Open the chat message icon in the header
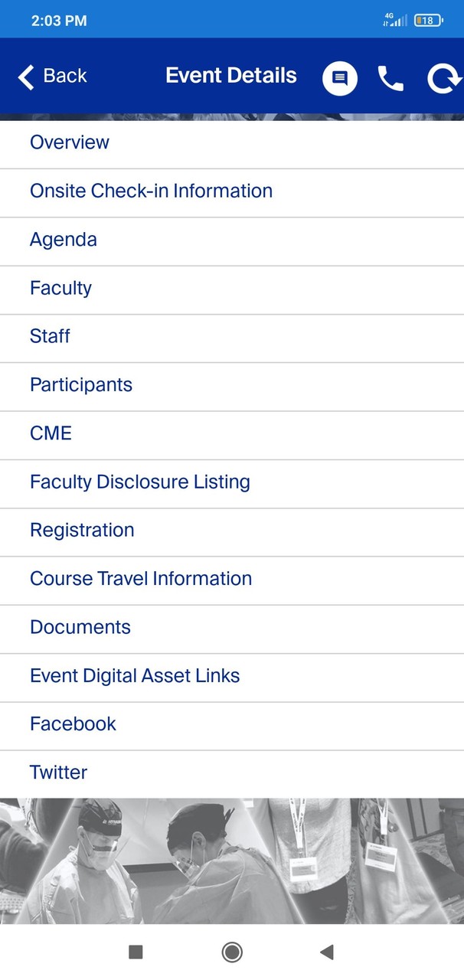464x980 pixels. point(340,78)
